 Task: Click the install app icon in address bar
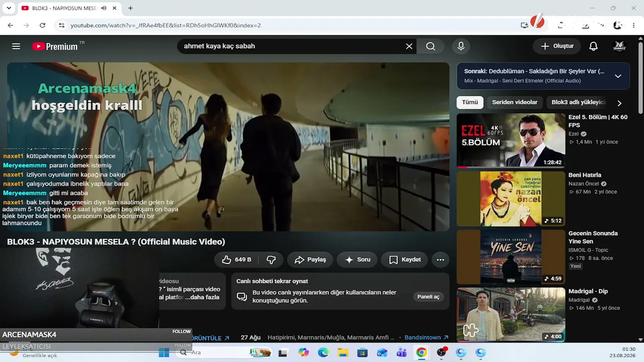click(x=524, y=25)
